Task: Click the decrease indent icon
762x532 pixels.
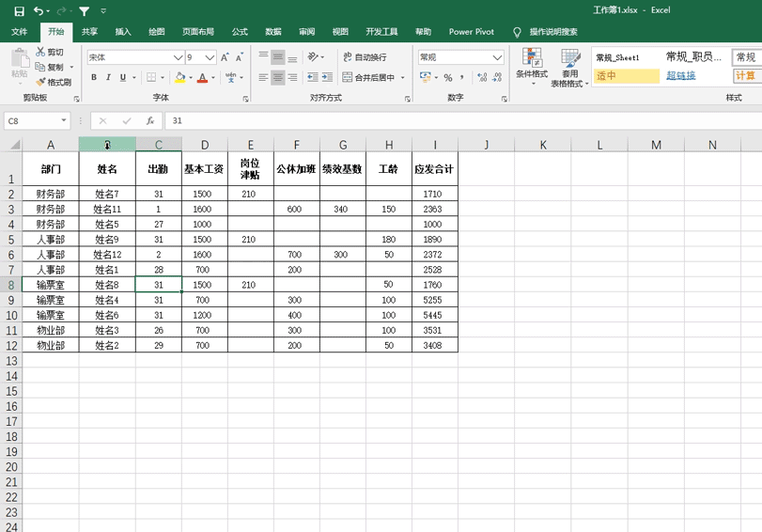Action: click(313, 77)
